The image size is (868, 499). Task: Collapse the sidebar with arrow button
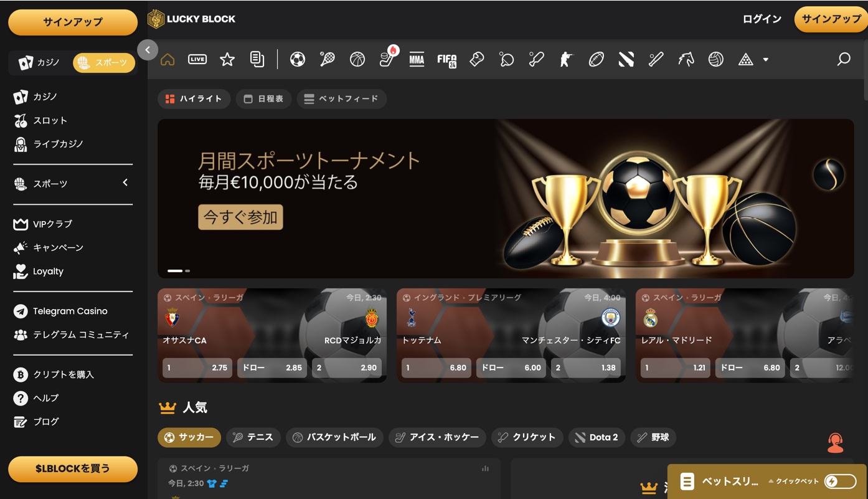tap(148, 50)
